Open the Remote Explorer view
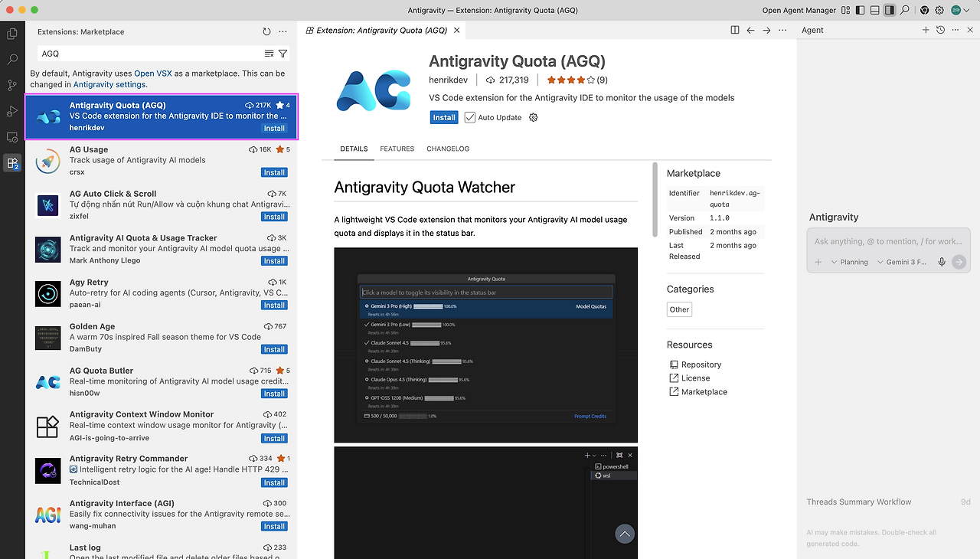Image resolution: width=980 pixels, height=559 pixels. (12, 137)
